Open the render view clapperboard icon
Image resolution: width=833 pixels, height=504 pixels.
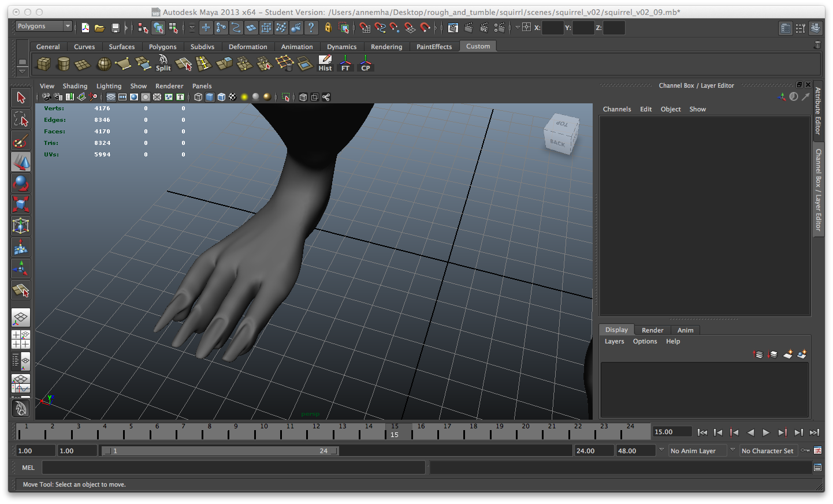453,28
